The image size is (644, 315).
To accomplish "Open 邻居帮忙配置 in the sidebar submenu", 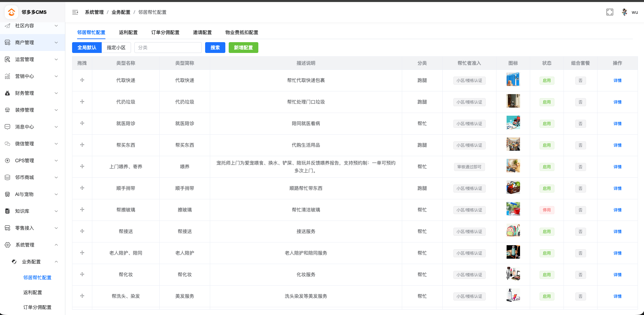I will 37,278.
